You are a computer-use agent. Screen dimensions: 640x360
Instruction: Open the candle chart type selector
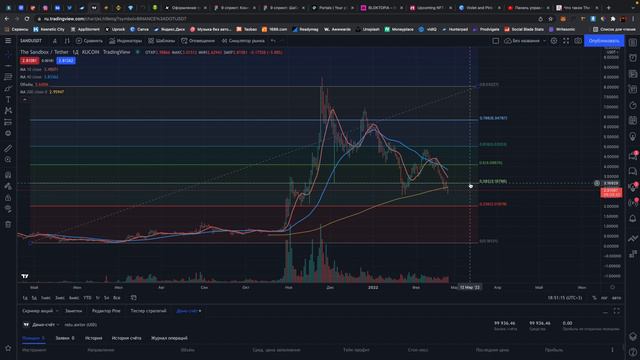[67, 41]
